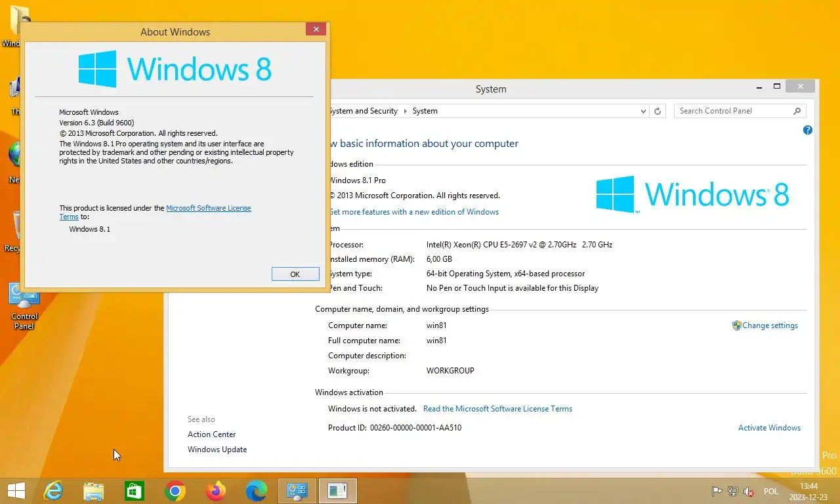Maximize the System window
Screen dimensions: 840x504
[777, 87]
